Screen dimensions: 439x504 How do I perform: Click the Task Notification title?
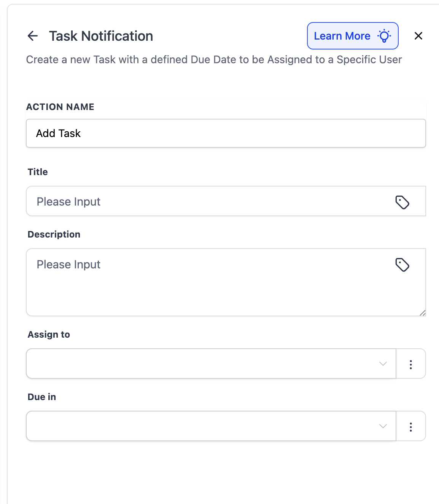coord(100,36)
